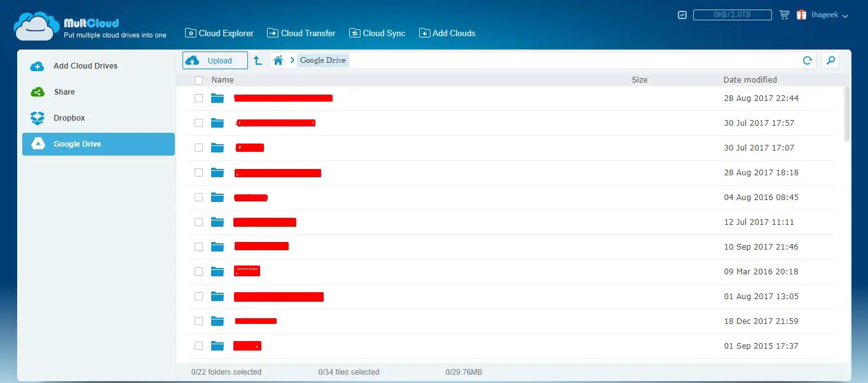Sort by Date modified column header
This screenshot has height=383, width=868.
point(750,80)
